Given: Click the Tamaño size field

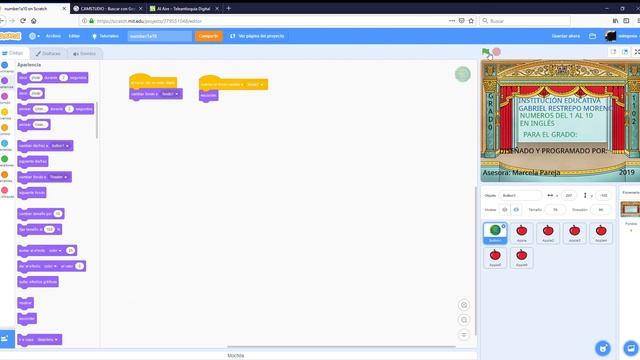Looking at the screenshot, I should pyautogui.click(x=555, y=209).
